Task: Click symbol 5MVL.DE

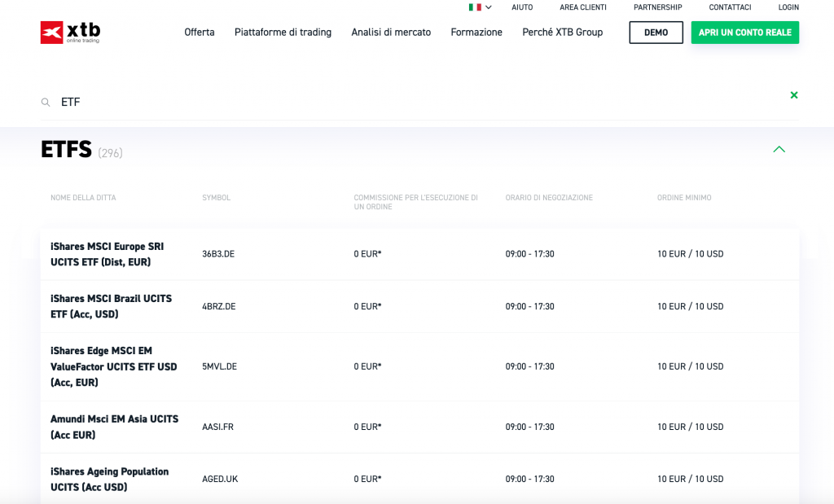Action: click(x=219, y=366)
